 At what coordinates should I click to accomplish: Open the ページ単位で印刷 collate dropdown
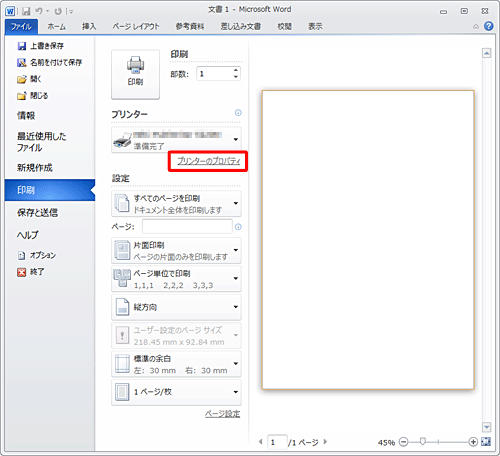click(x=176, y=279)
